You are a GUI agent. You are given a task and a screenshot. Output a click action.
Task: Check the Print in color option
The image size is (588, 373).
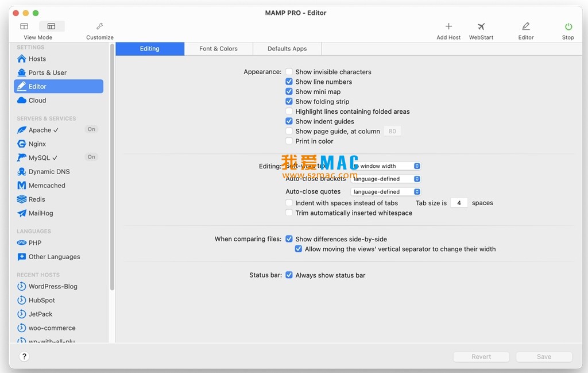[x=289, y=141]
